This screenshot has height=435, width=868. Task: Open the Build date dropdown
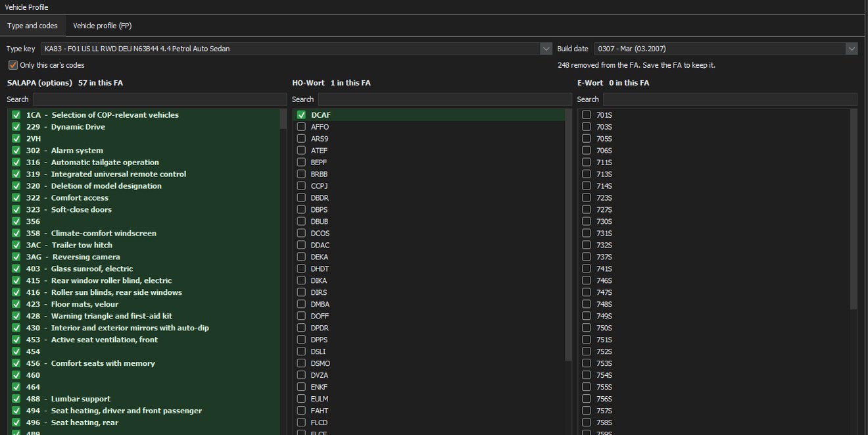(x=852, y=49)
